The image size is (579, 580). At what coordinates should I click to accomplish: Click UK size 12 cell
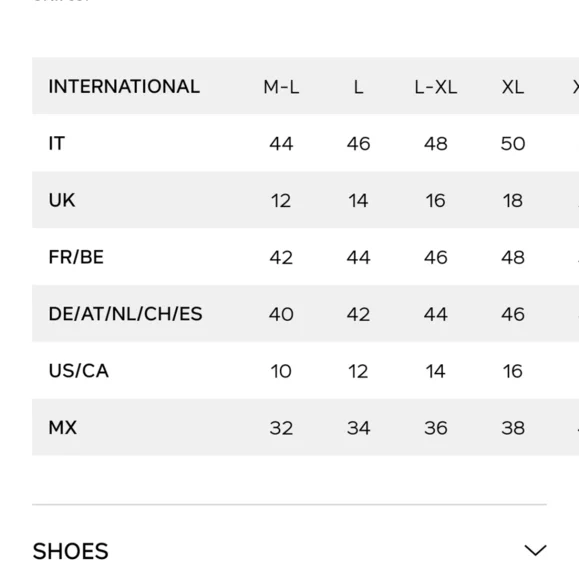click(281, 200)
